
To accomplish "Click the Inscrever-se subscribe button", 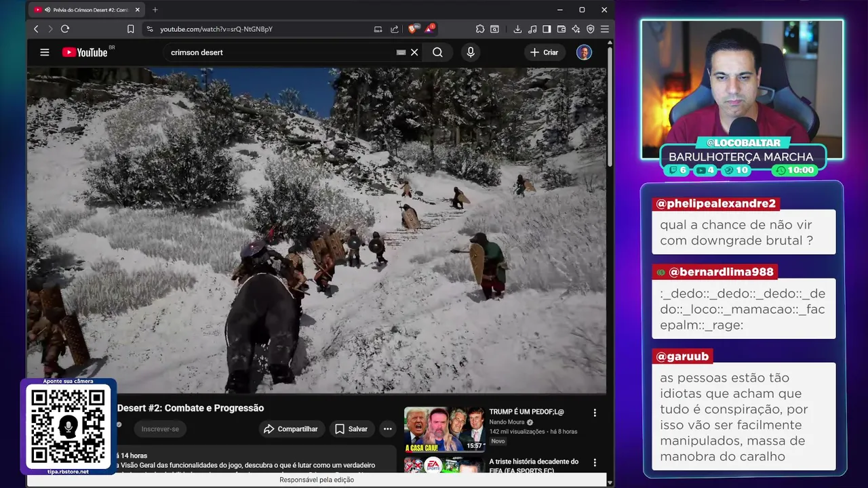I will coord(160,429).
